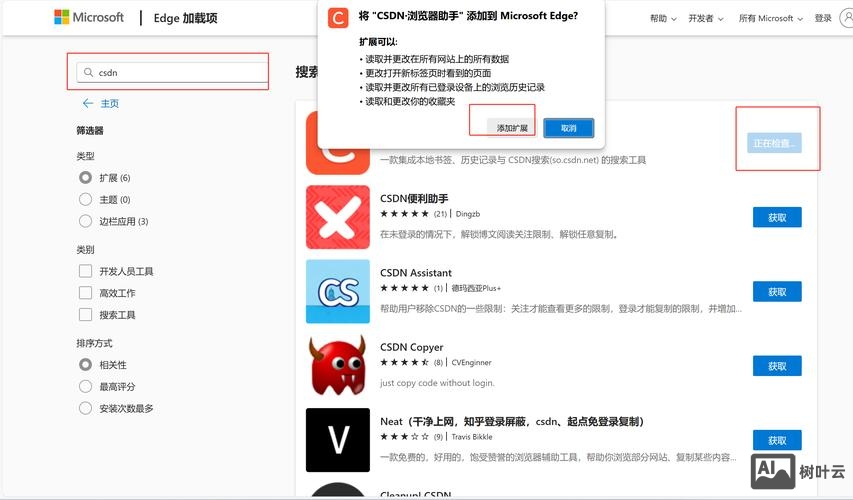Viewport: 853px width, 500px height.
Task: Open the CSDN便利助手 extension icon
Action: pos(338,217)
